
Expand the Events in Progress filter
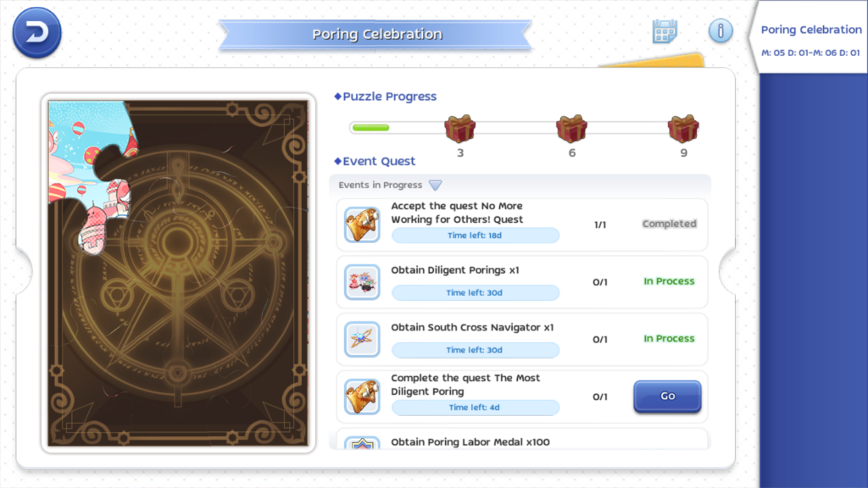(x=435, y=185)
